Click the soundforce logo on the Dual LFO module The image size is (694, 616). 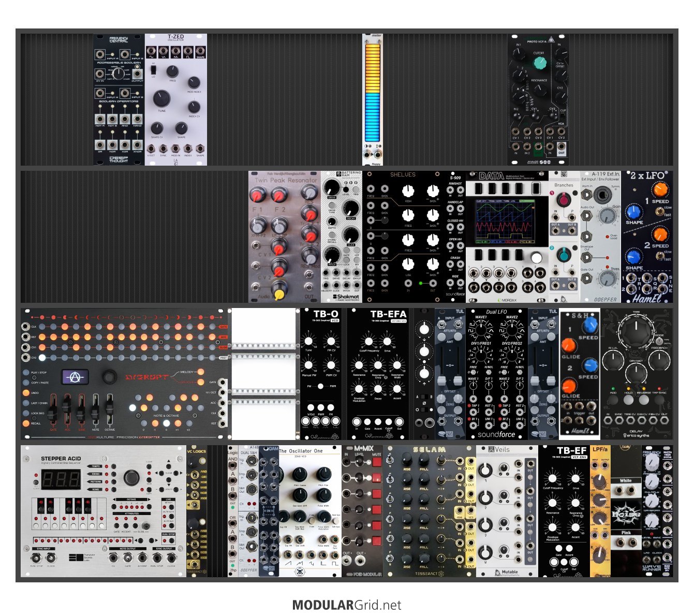click(x=496, y=434)
